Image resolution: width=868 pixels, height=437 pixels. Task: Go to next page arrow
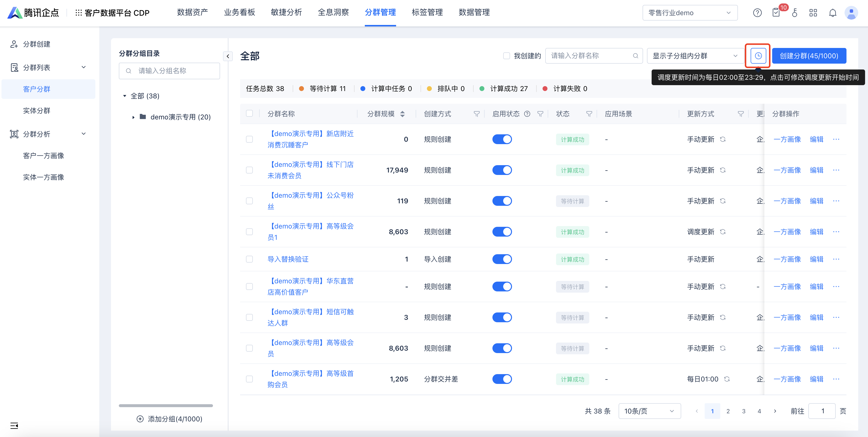[775, 411]
